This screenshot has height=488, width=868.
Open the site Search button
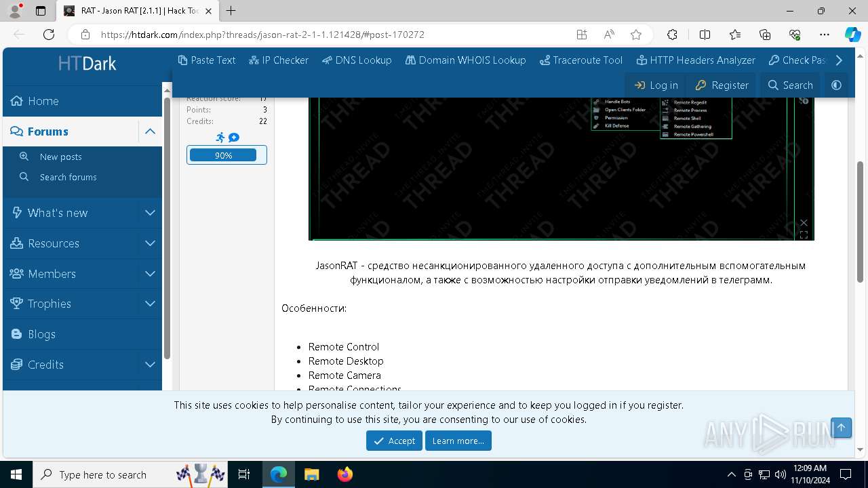click(x=790, y=85)
